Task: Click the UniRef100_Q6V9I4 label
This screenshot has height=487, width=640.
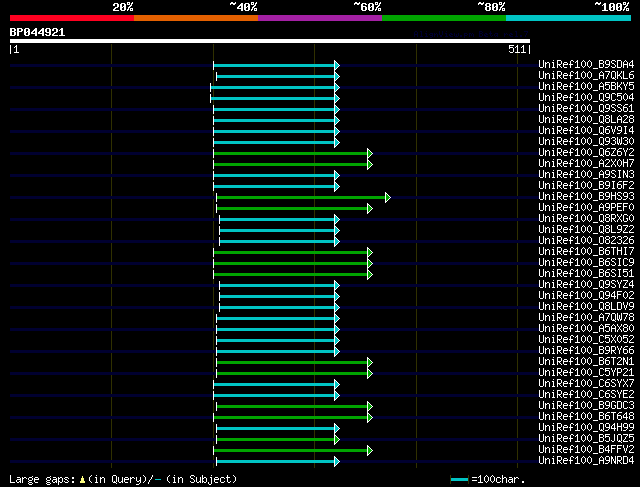Action: tap(586, 131)
